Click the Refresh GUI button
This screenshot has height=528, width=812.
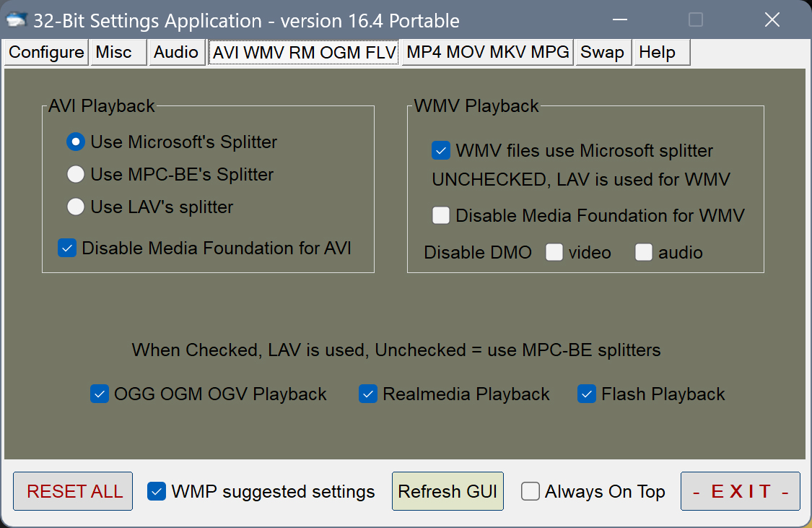point(448,491)
